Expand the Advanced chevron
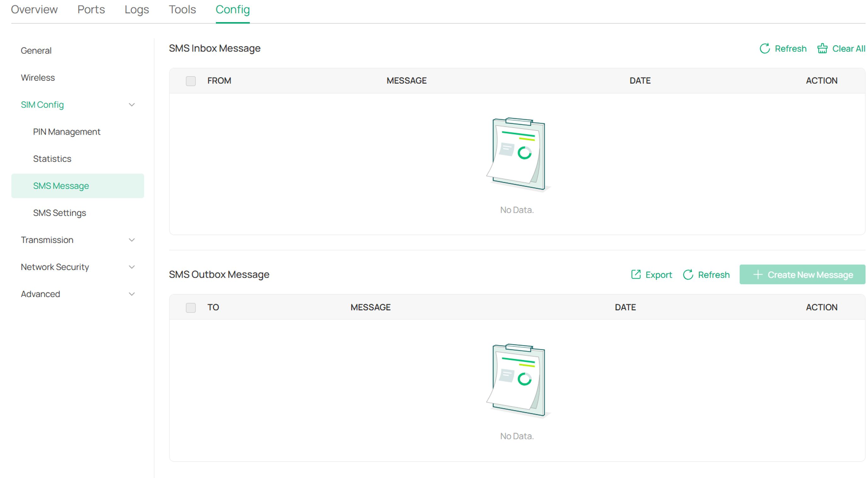 coord(132,294)
